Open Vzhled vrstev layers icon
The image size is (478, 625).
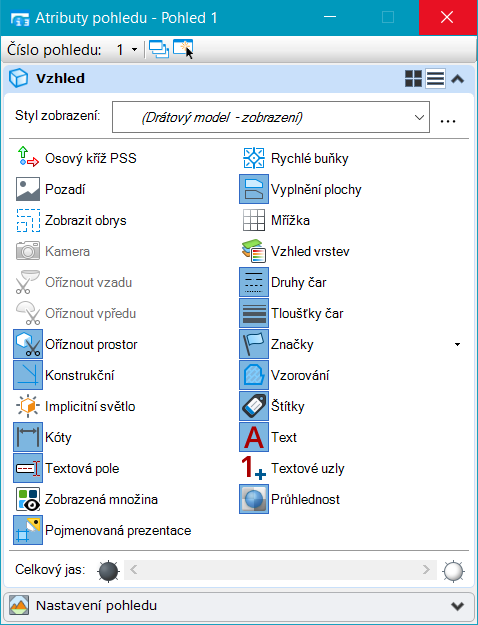254,251
